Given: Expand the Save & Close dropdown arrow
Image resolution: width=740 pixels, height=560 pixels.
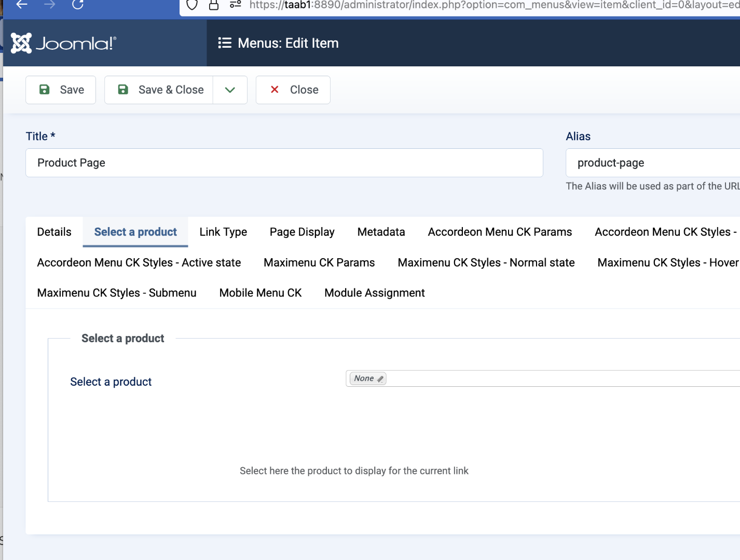Looking at the screenshot, I should (x=230, y=90).
